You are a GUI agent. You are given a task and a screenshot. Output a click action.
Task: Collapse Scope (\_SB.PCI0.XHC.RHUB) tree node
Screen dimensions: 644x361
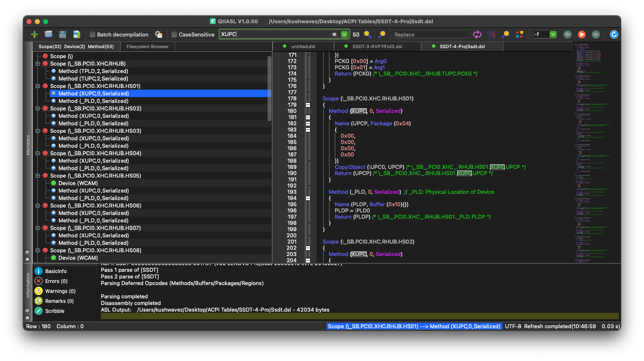pos(38,63)
